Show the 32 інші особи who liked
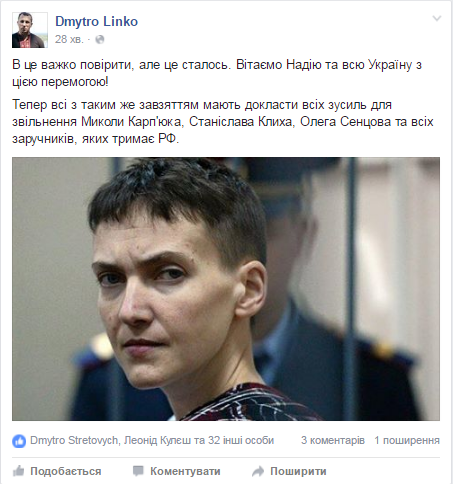 point(241,440)
